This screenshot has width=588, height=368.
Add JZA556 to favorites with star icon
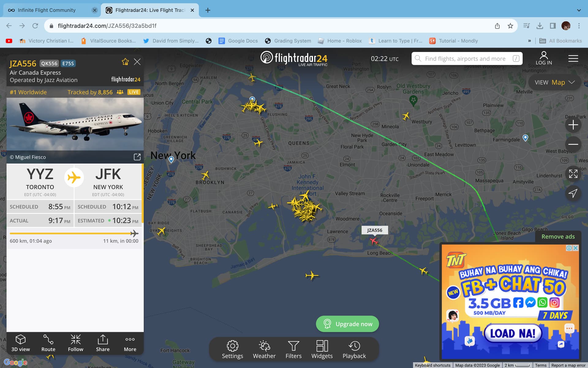click(x=125, y=62)
